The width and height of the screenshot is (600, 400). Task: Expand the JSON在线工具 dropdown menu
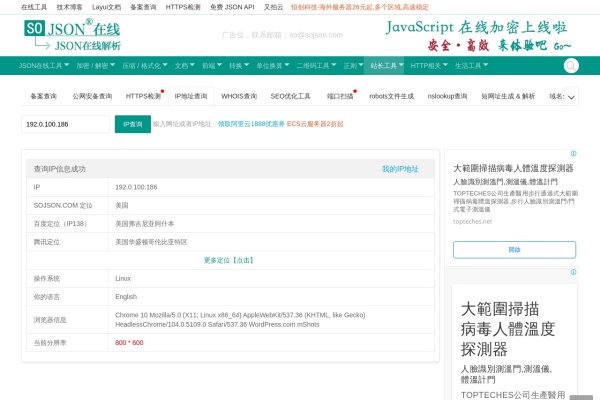pyautogui.click(x=43, y=65)
